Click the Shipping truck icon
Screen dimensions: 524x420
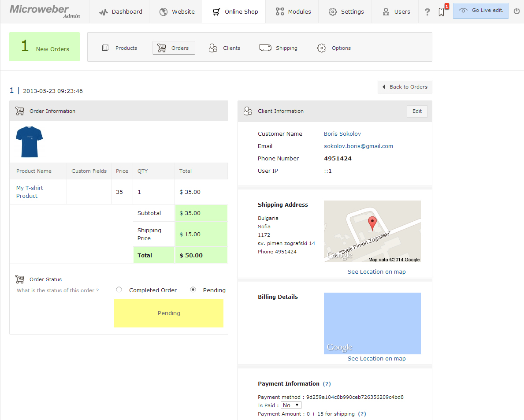(x=265, y=48)
